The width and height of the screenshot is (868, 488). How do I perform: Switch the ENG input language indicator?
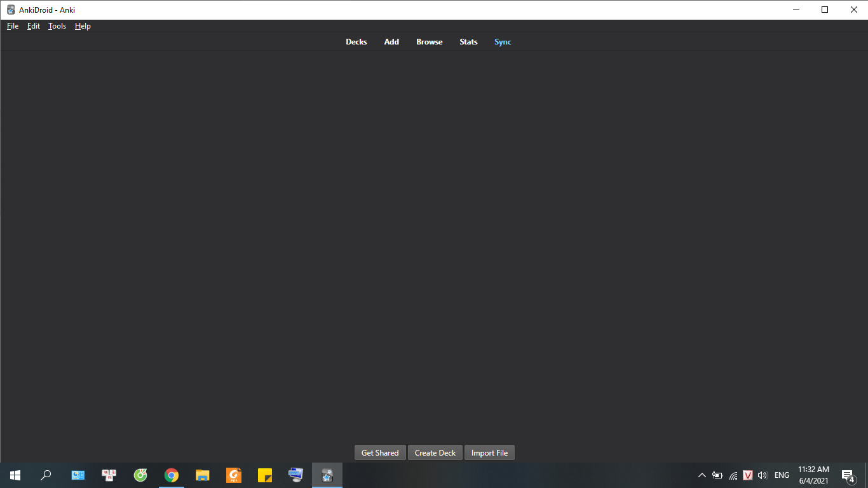coord(782,475)
